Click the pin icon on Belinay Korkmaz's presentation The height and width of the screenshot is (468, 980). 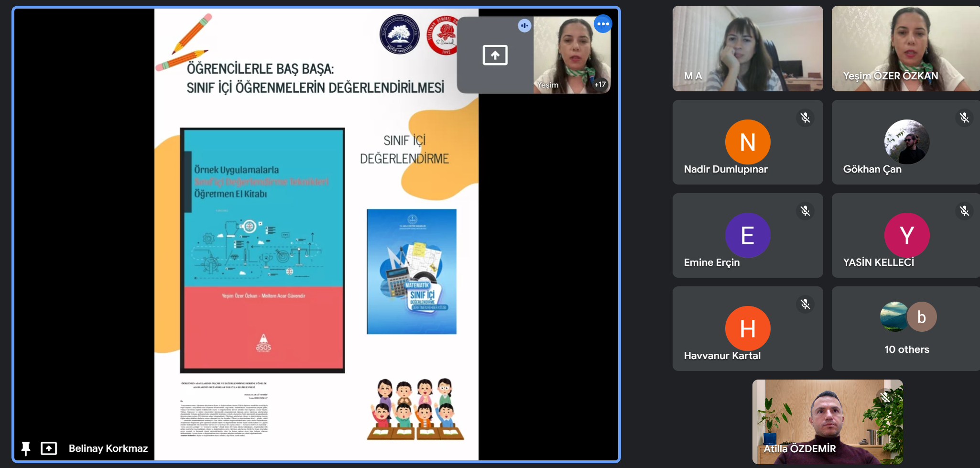point(26,448)
